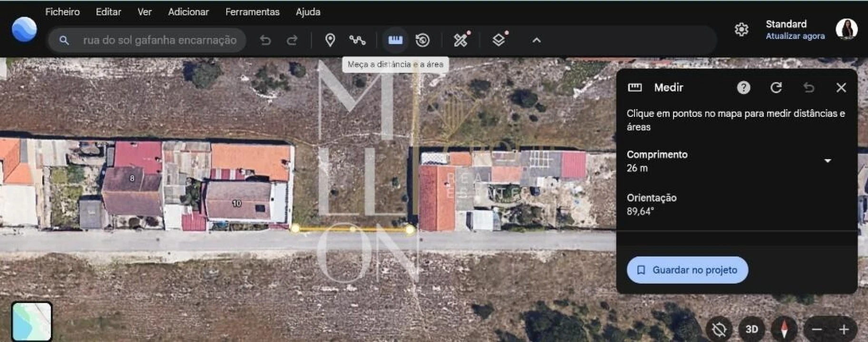The image size is (868, 342).
Task: Redo the last action in the toolbar
Action: [x=292, y=40]
